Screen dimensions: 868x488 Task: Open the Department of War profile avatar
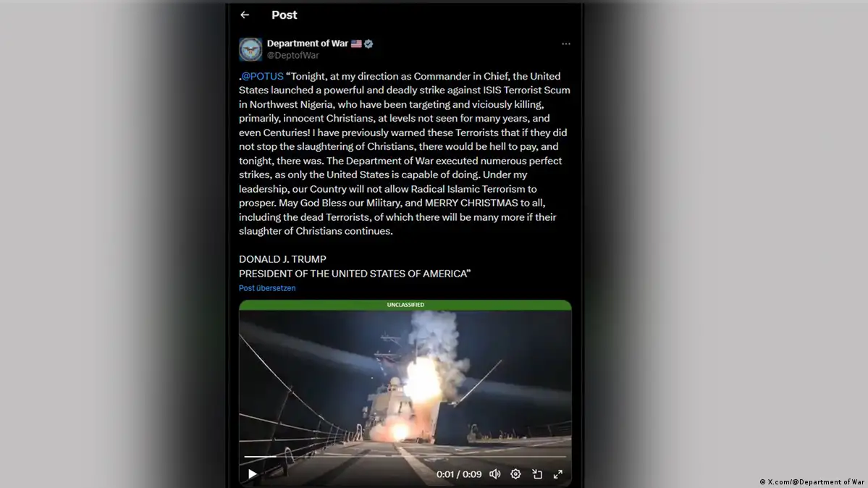click(250, 49)
